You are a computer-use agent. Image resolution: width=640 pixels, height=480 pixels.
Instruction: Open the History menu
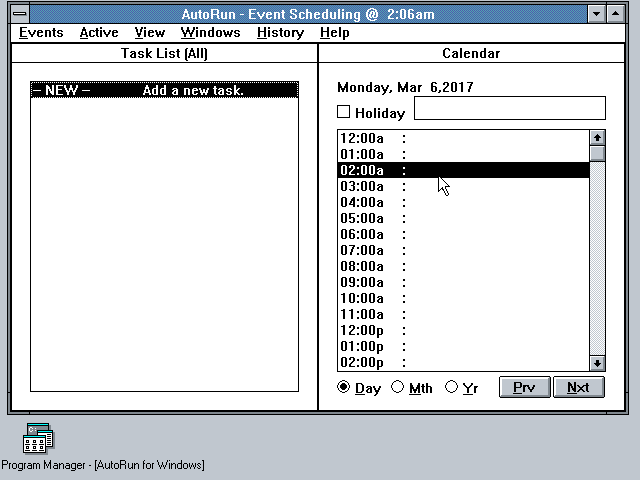[x=280, y=33]
